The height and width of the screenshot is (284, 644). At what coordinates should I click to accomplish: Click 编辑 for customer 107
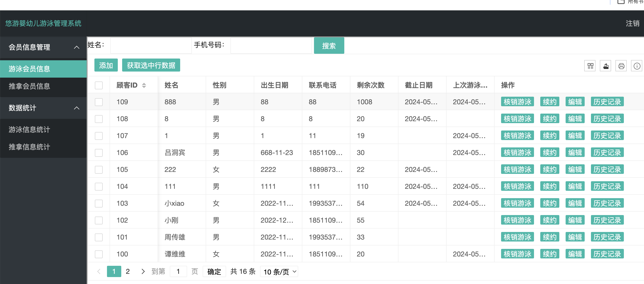575,136
